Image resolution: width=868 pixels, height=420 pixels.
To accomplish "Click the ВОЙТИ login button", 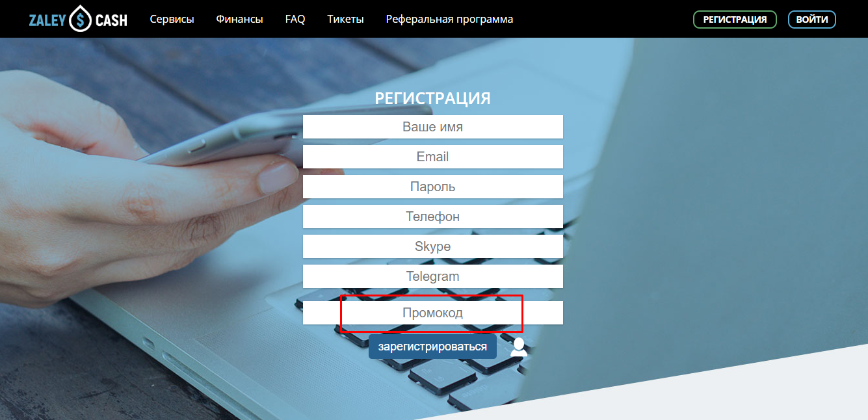I will pos(812,20).
